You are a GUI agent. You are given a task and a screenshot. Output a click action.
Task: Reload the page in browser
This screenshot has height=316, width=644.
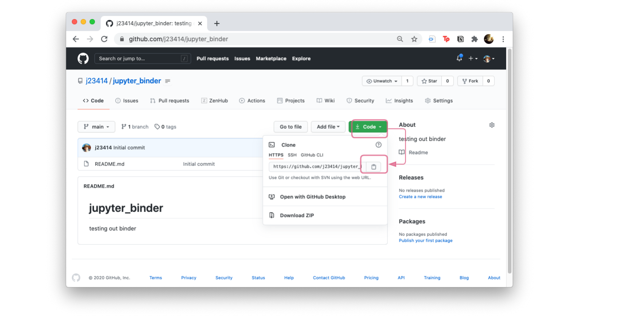(x=104, y=39)
